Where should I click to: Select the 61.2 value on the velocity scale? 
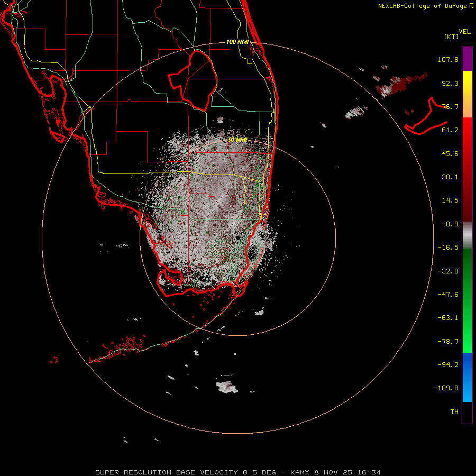[450, 130]
